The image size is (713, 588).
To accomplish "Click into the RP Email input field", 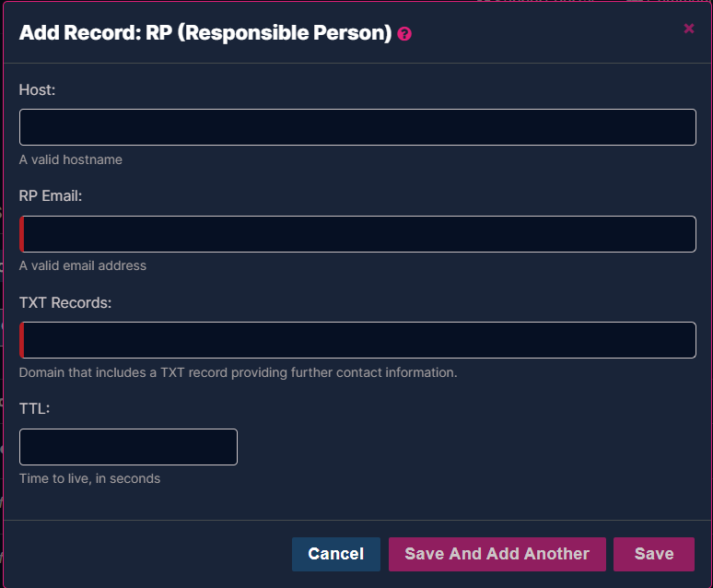I will (357, 234).
